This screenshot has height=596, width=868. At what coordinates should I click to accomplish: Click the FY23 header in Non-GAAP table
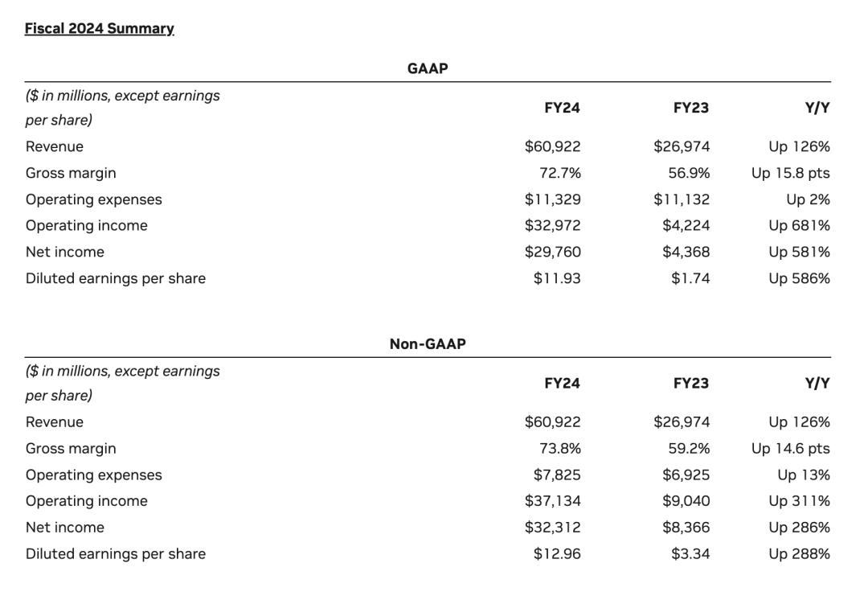691,383
